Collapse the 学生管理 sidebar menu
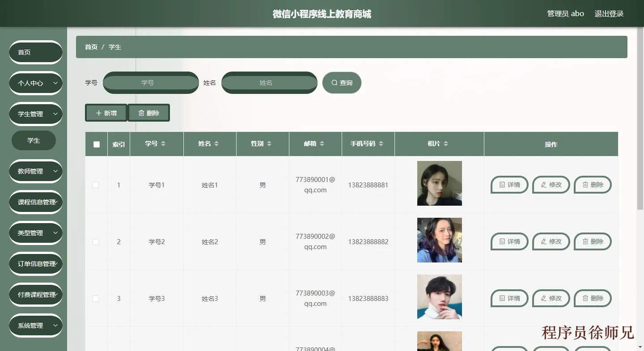 36,114
